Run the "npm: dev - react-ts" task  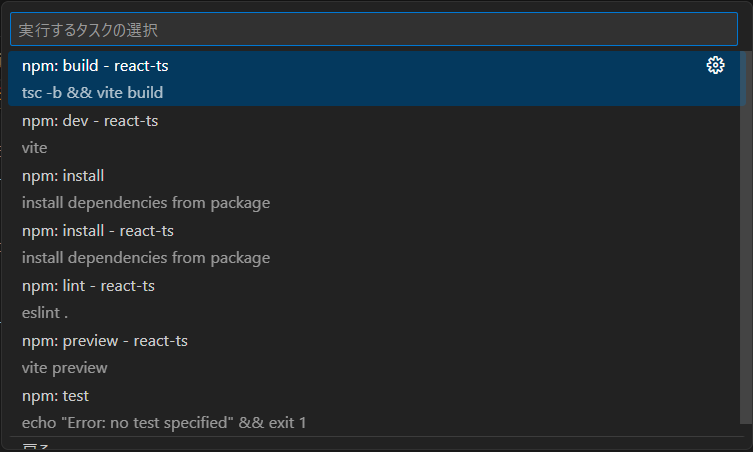click(90, 121)
